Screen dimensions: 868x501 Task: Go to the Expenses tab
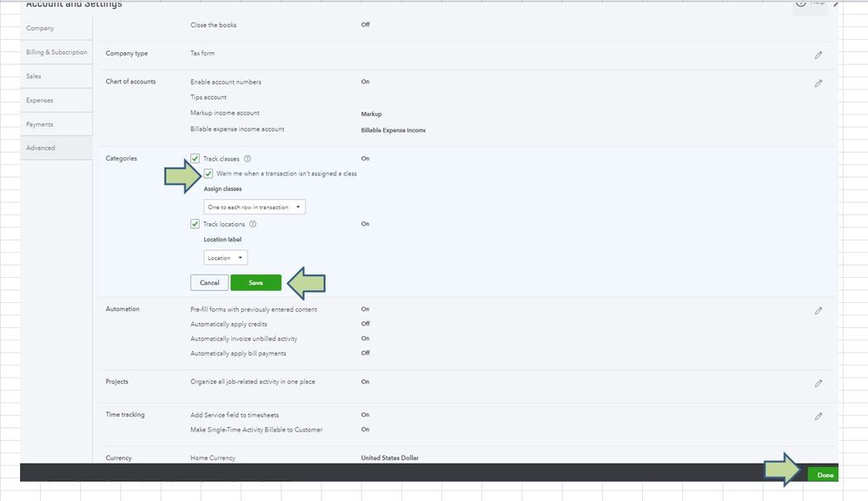(x=40, y=101)
